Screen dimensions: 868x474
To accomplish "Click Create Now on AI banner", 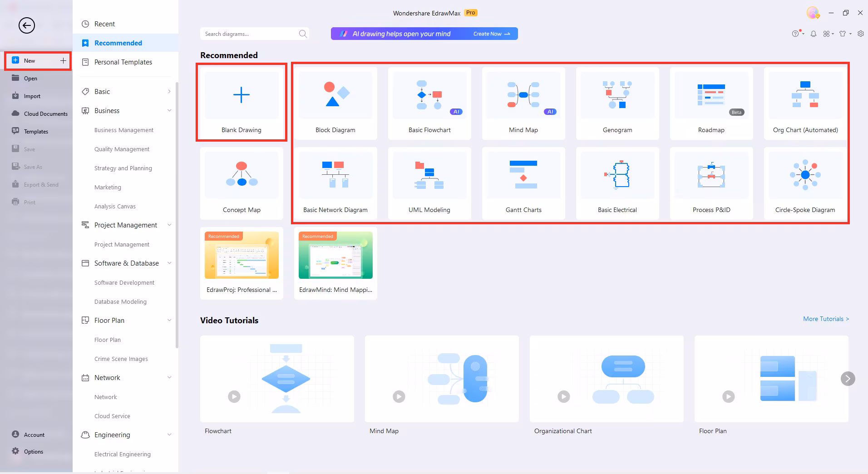I will click(x=492, y=34).
